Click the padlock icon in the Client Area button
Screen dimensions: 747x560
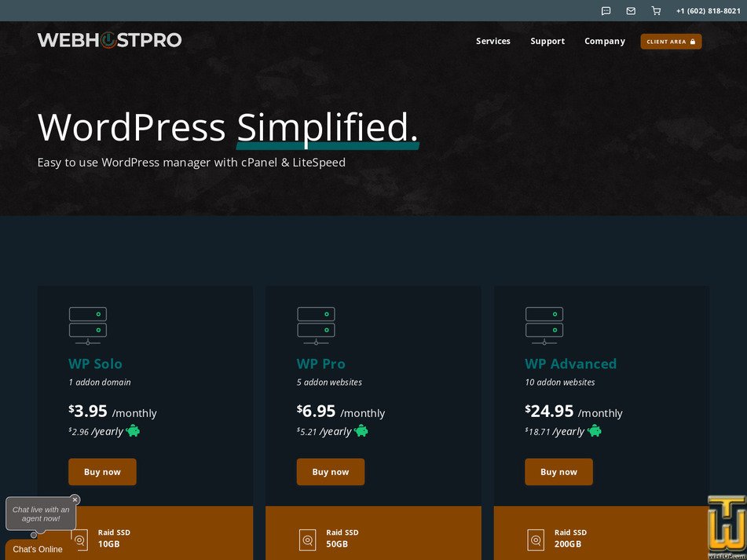694,41
